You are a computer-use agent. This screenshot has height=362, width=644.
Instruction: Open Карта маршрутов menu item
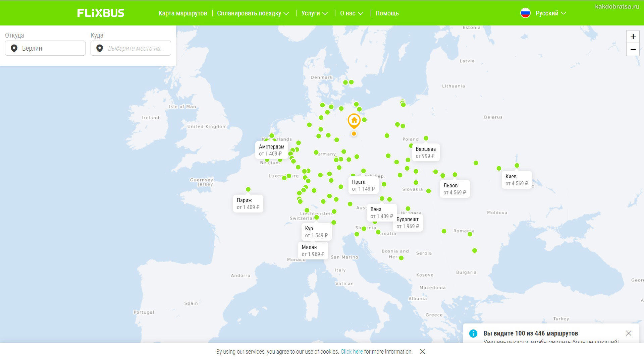tap(182, 13)
